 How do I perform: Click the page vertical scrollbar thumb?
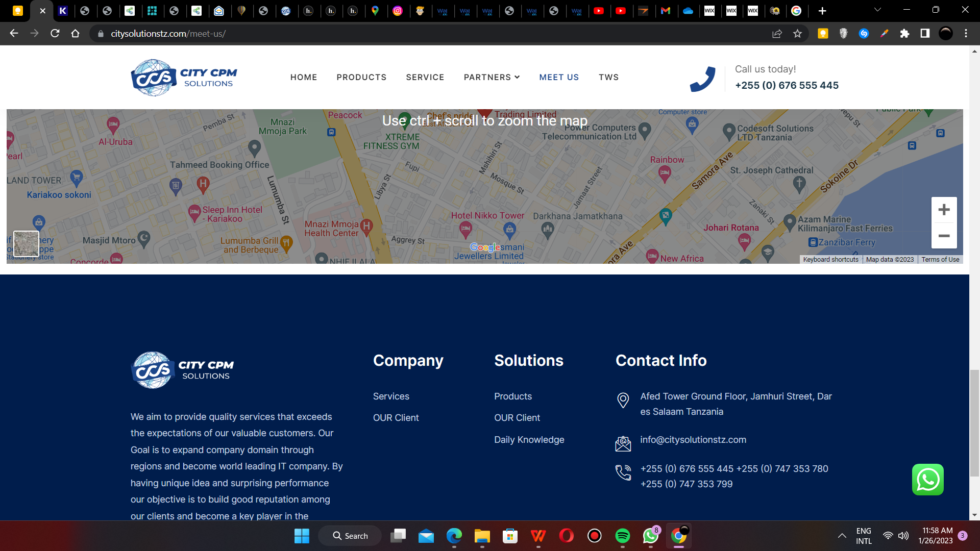tap(974, 423)
